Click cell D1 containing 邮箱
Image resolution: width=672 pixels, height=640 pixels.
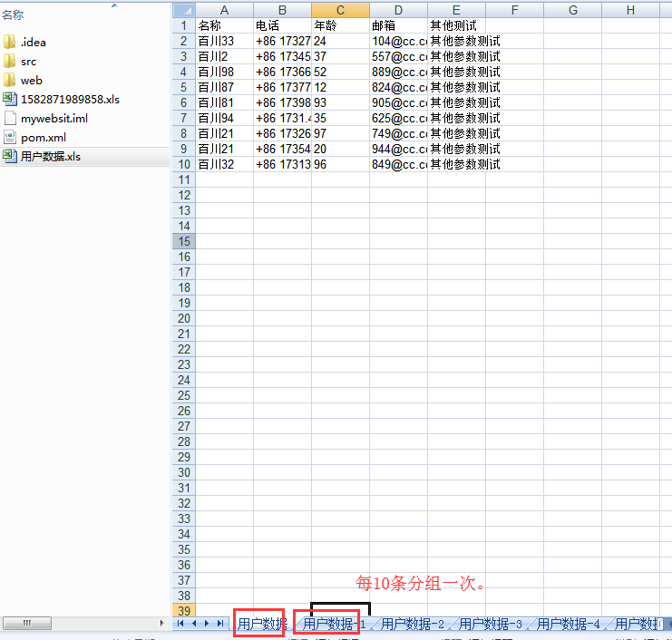pos(398,25)
